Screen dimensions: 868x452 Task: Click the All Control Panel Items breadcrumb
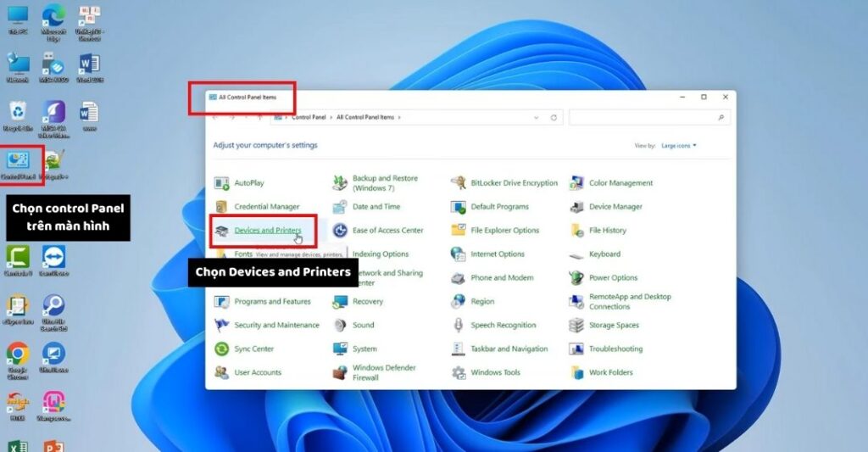tap(366, 118)
